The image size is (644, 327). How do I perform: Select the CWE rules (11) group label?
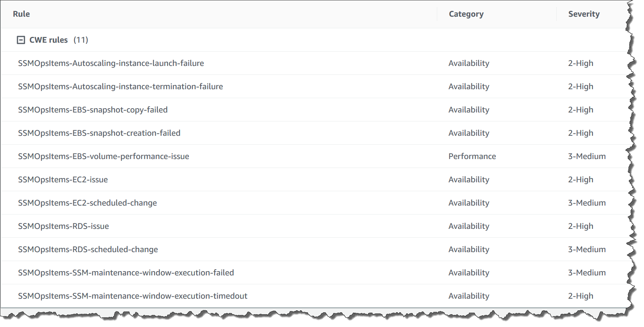pos(59,40)
